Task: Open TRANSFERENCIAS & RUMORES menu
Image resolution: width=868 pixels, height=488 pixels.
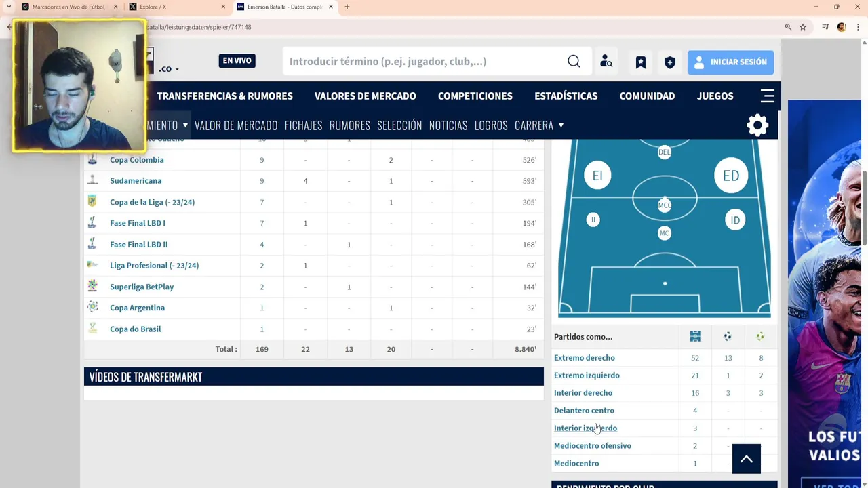Action: pos(224,96)
